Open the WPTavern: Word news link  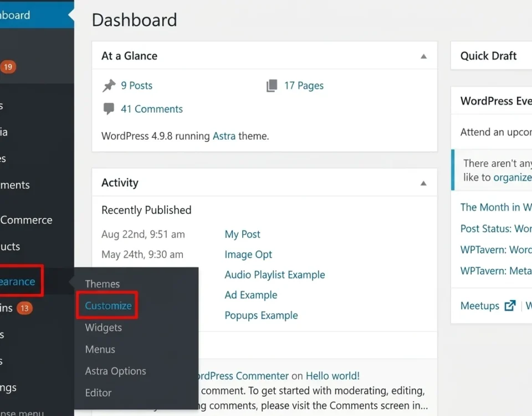click(495, 250)
